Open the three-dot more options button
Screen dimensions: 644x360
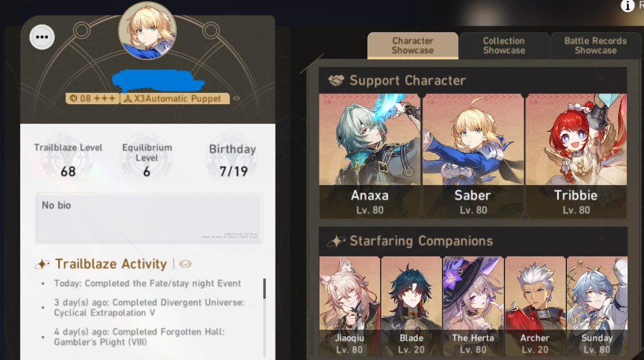pyautogui.click(x=42, y=37)
